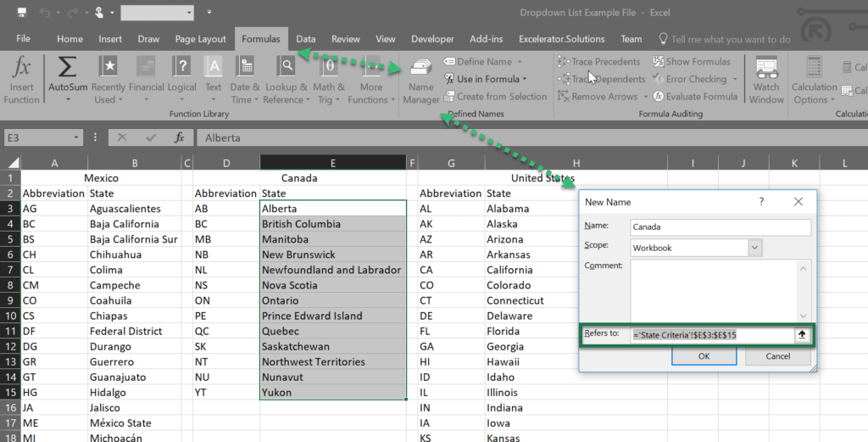Open Math & Trig functions

pyautogui.click(x=329, y=81)
